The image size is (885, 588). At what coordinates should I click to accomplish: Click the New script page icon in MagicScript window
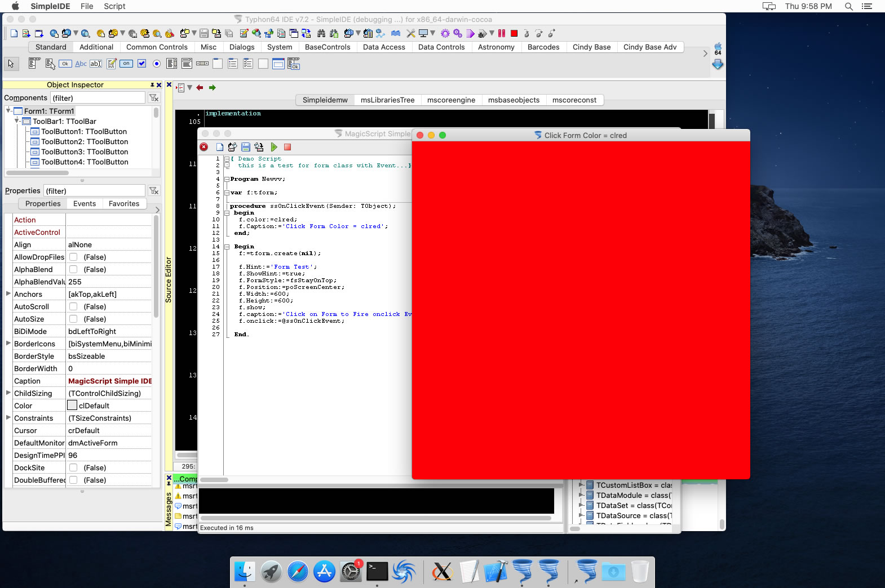coord(220,147)
